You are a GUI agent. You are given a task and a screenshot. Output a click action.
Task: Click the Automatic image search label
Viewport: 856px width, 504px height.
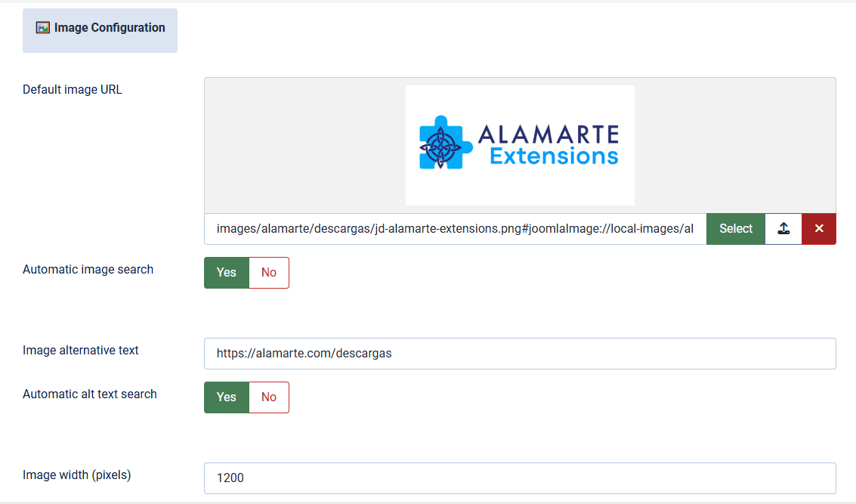click(88, 270)
